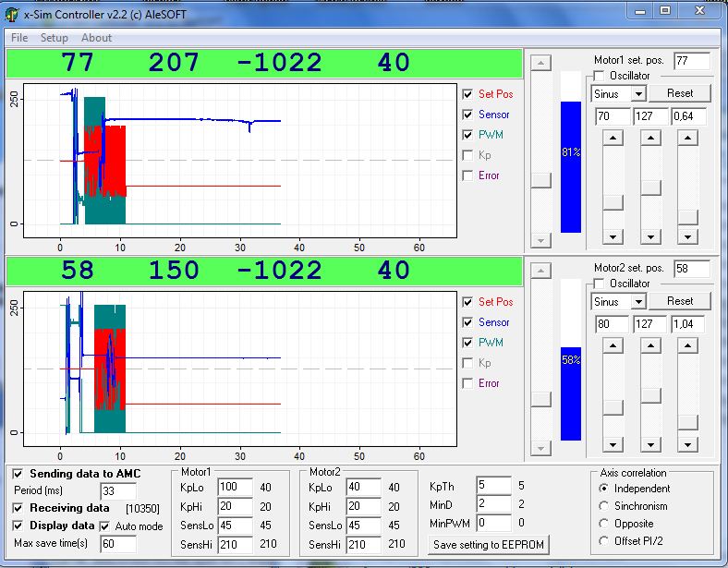Click up arrow of Motor2 80 value slider
The height and width of the screenshot is (568, 728).
click(613, 345)
